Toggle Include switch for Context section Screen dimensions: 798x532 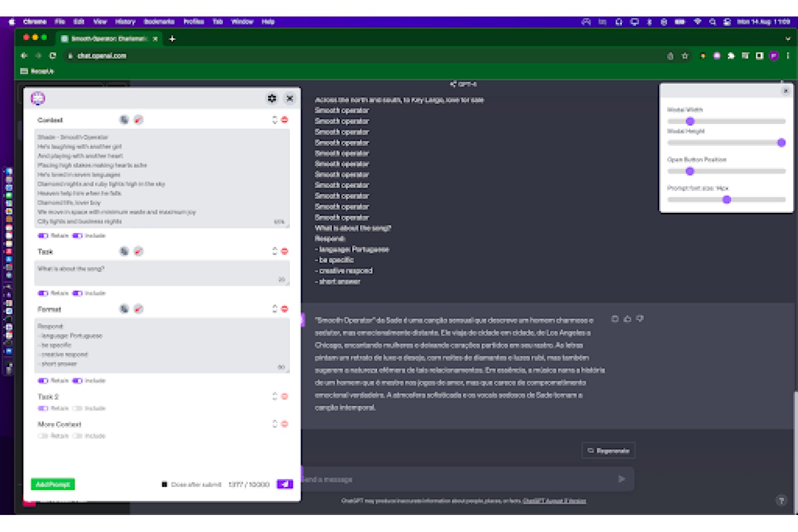coord(77,236)
